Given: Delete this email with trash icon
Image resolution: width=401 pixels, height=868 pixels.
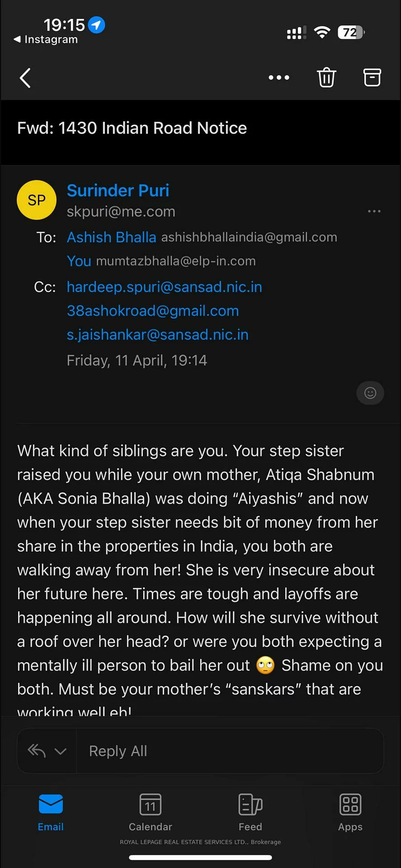Looking at the screenshot, I should [x=326, y=78].
